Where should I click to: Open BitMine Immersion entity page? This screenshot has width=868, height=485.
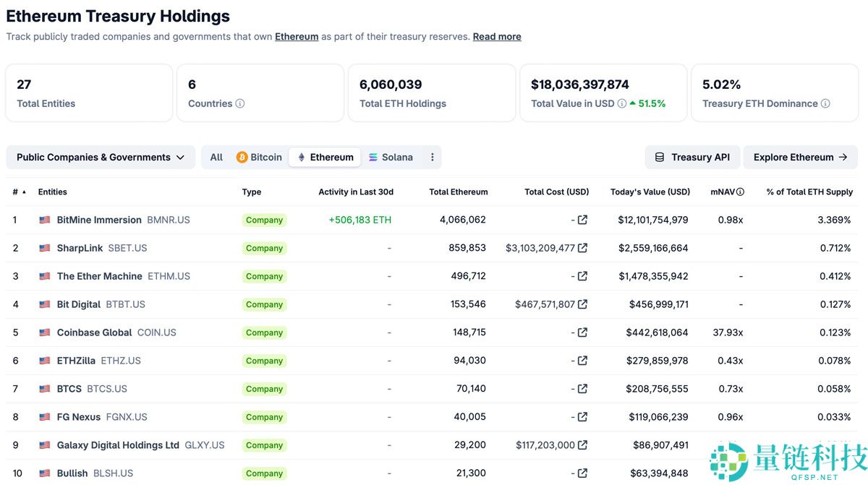(x=99, y=220)
